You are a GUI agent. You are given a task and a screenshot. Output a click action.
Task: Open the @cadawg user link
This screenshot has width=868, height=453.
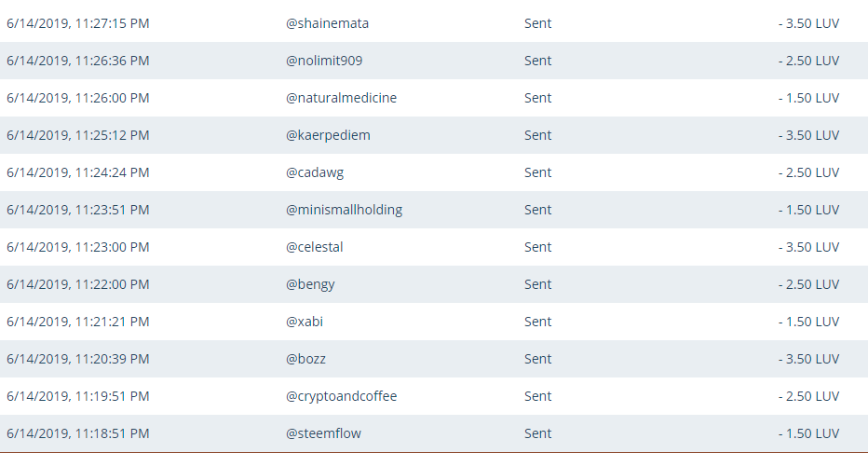point(315,172)
